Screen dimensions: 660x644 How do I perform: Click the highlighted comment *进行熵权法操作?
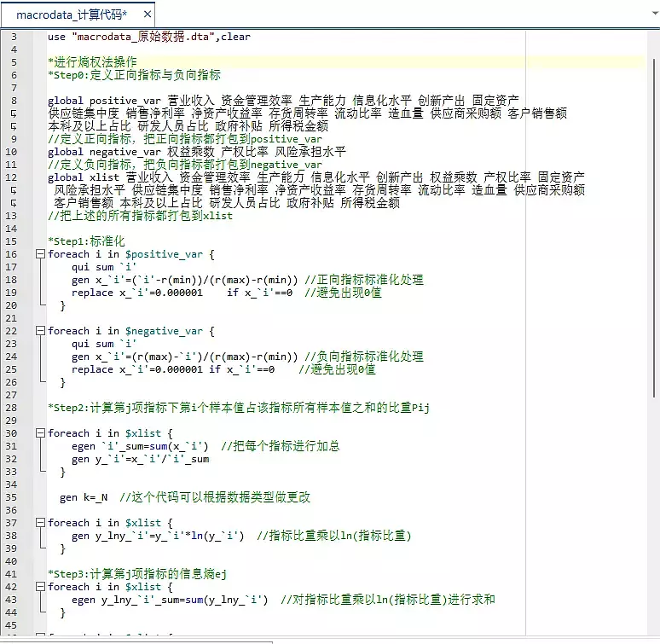[x=92, y=62]
